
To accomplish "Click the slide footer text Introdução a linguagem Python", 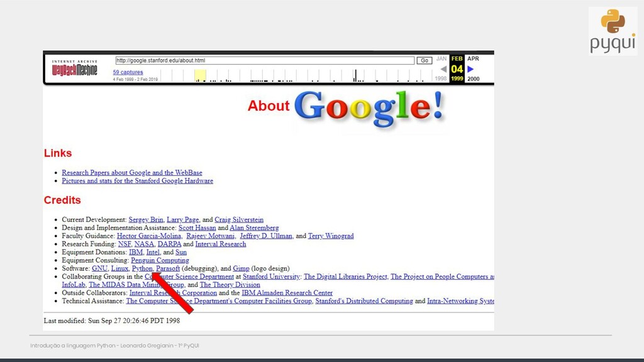I will click(114, 346).
